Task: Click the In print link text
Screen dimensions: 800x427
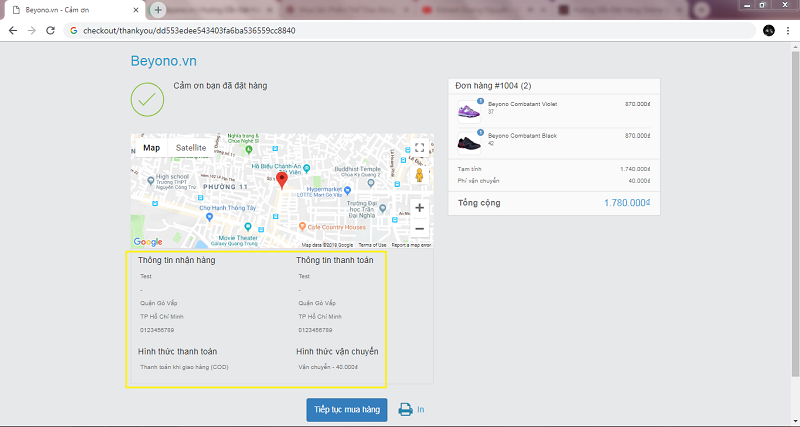Action: [421, 410]
